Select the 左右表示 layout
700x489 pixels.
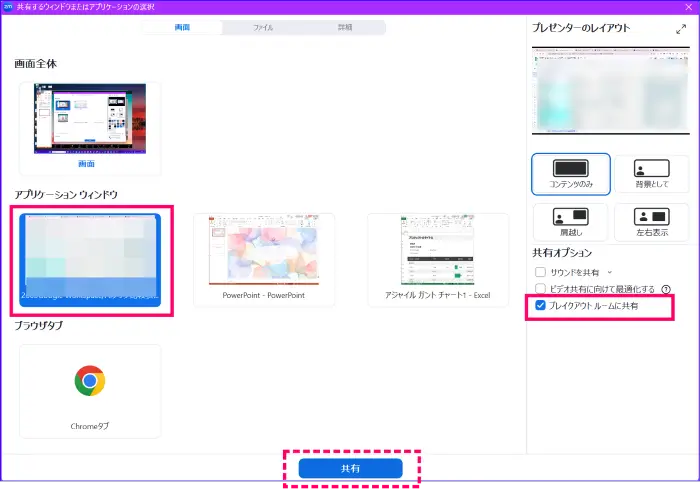point(652,222)
